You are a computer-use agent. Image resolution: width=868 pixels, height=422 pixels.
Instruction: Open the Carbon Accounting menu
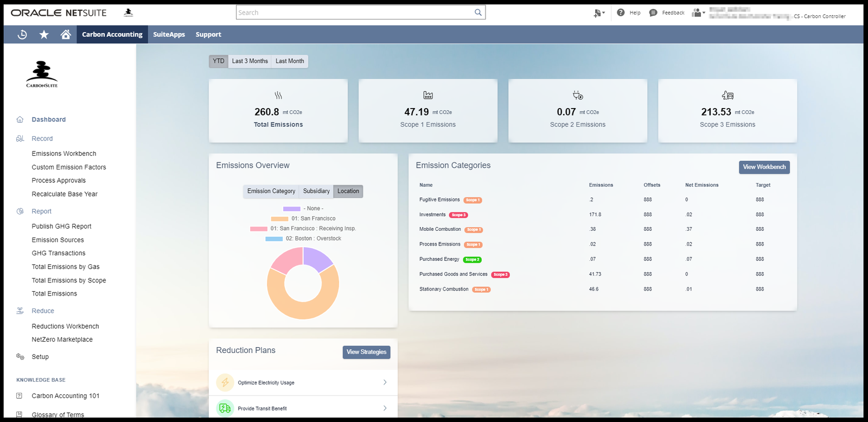pyautogui.click(x=112, y=35)
